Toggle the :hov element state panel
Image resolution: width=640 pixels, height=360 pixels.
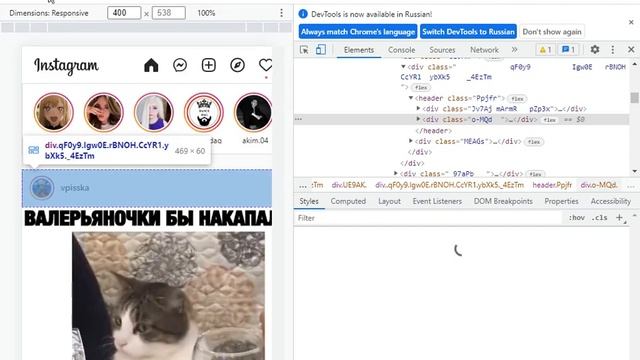pos(576,218)
